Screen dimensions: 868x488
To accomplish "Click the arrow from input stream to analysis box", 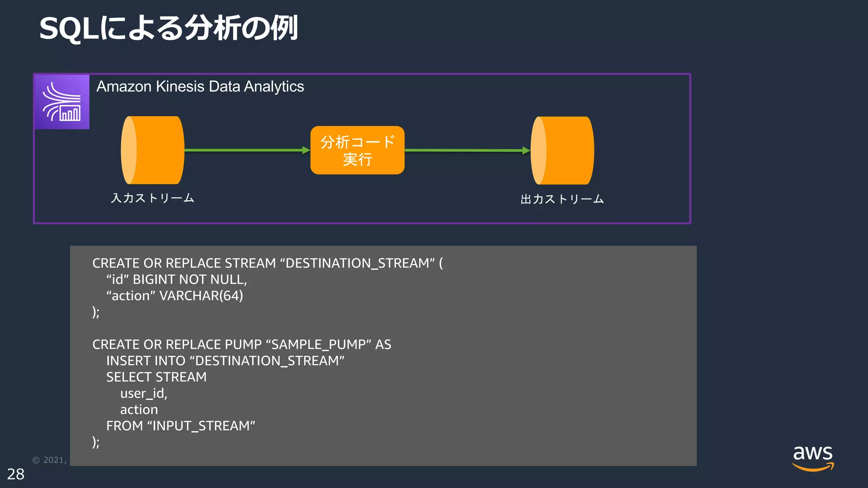I will click(x=248, y=150).
